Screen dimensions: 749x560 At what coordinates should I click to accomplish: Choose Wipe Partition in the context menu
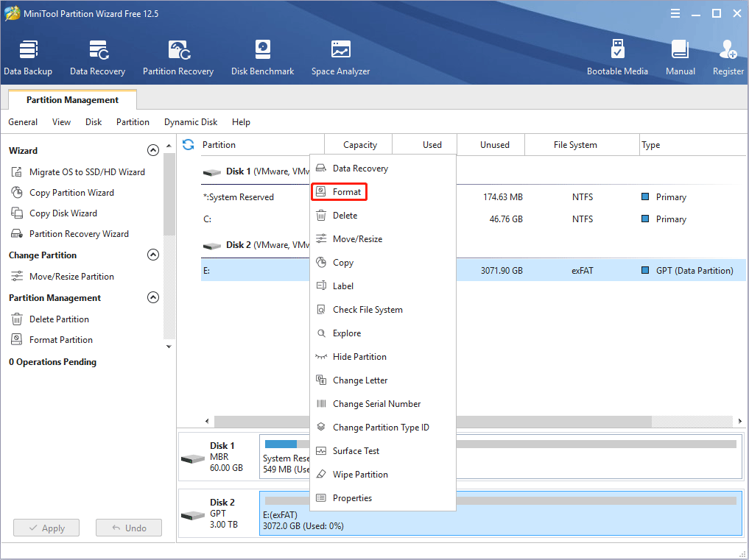pyautogui.click(x=383, y=474)
